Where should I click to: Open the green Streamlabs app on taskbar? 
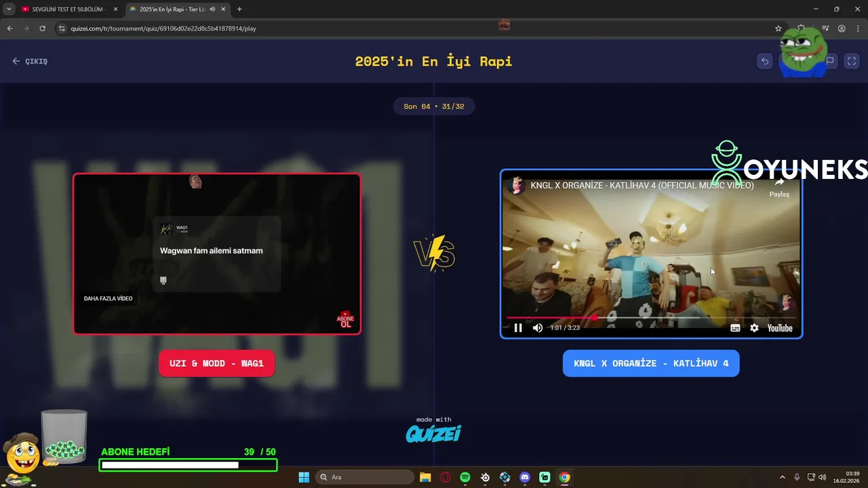[x=545, y=477]
